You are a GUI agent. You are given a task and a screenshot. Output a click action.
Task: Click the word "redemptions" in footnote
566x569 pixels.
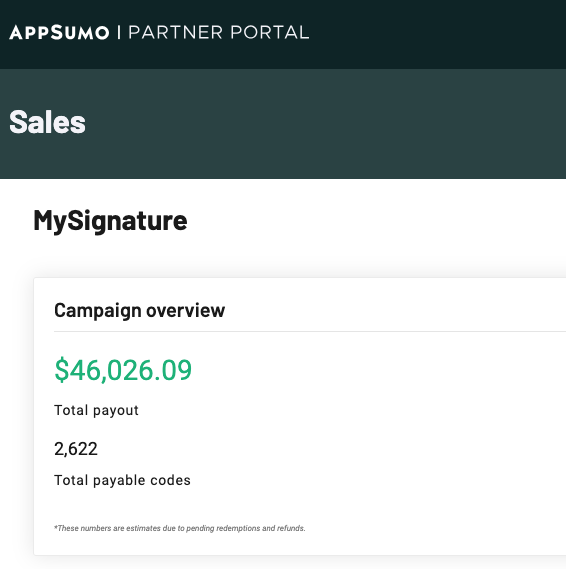(x=238, y=528)
